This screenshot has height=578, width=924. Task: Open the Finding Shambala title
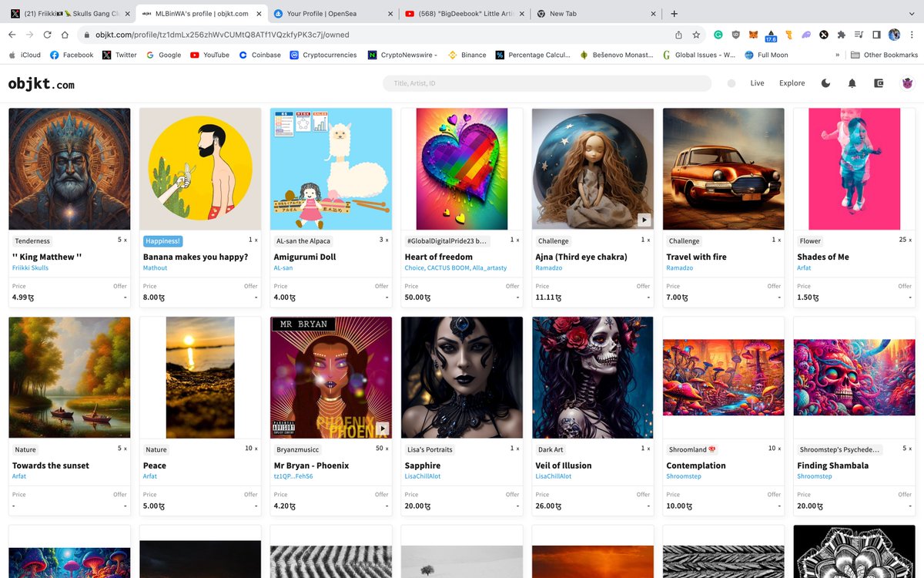click(x=833, y=465)
